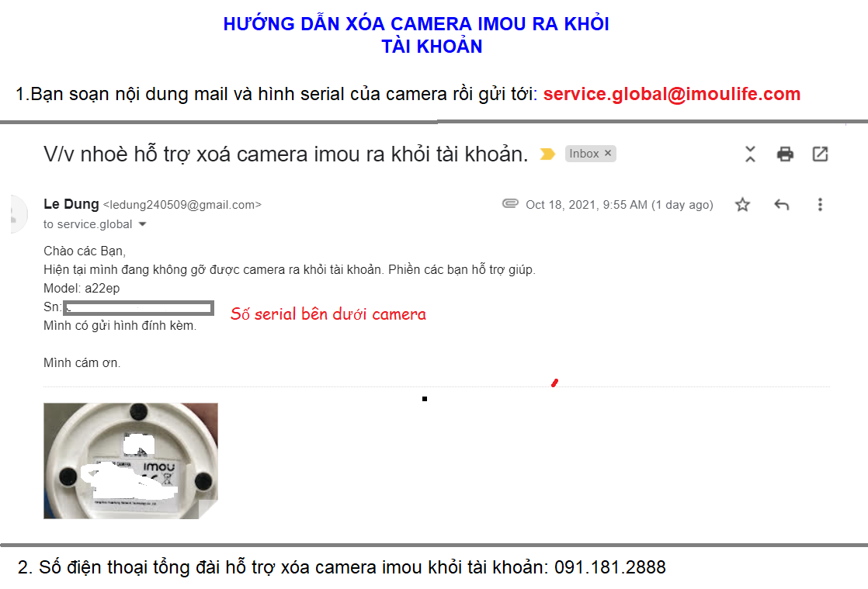Remove the Inbox label
The image size is (868, 589).
[608, 153]
